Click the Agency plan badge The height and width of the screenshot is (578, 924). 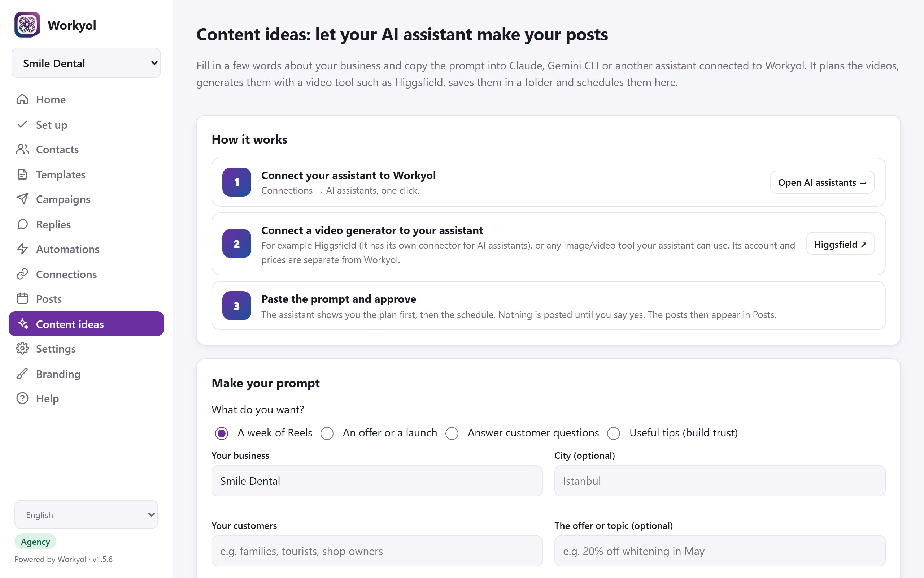point(35,542)
